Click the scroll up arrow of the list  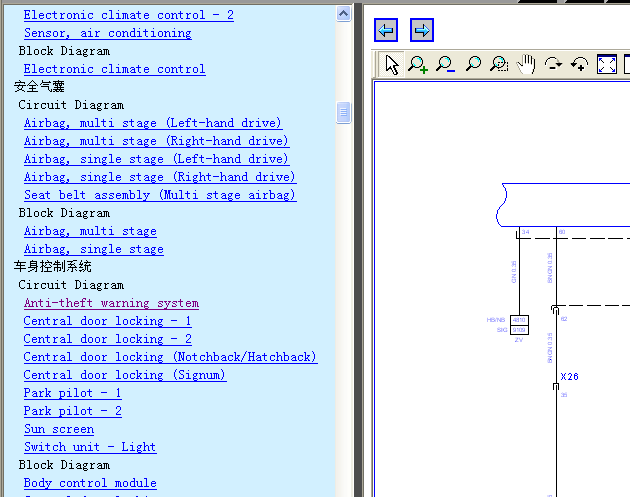coord(344,14)
